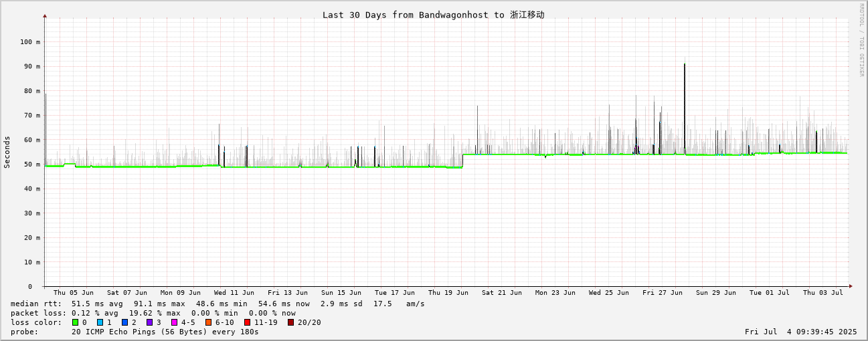The width and height of the screenshot is (868, 341).
Task: Click the red loss swatch labeled 11-19
Action: tap(247, 322)
